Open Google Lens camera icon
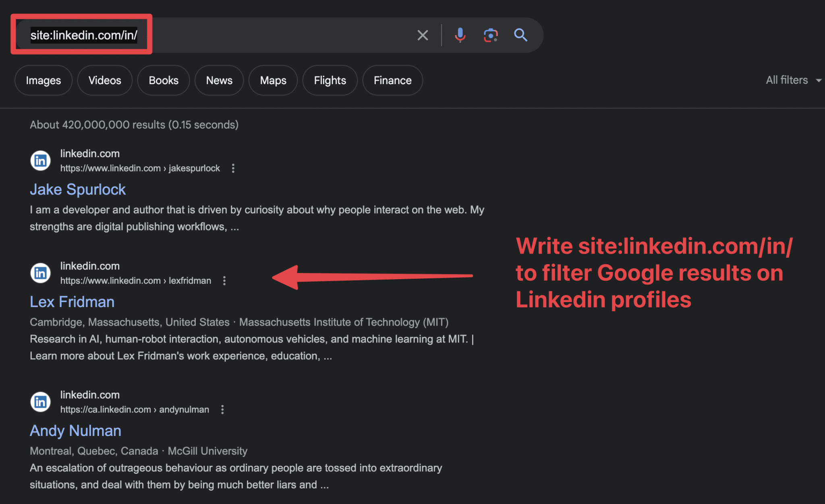The height and width of the screenshot is (504, 825). tap(490, 35)
